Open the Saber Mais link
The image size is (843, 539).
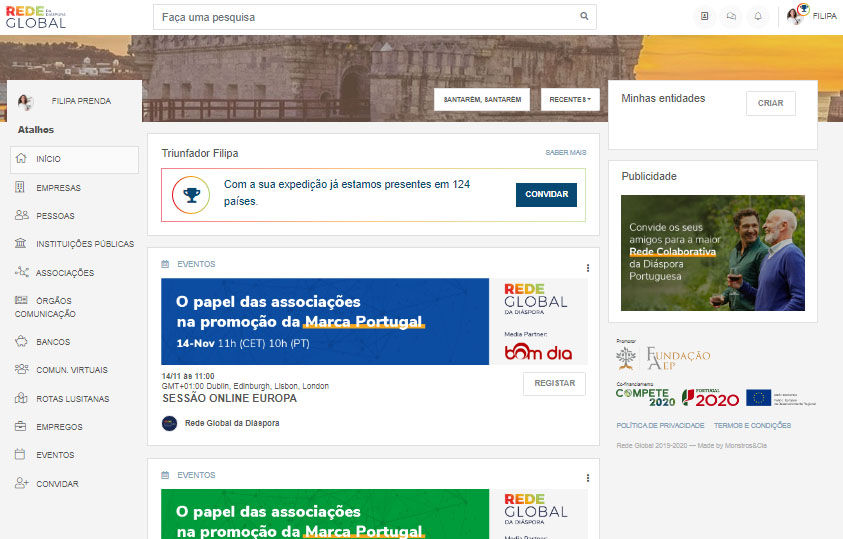pos(566,153)
